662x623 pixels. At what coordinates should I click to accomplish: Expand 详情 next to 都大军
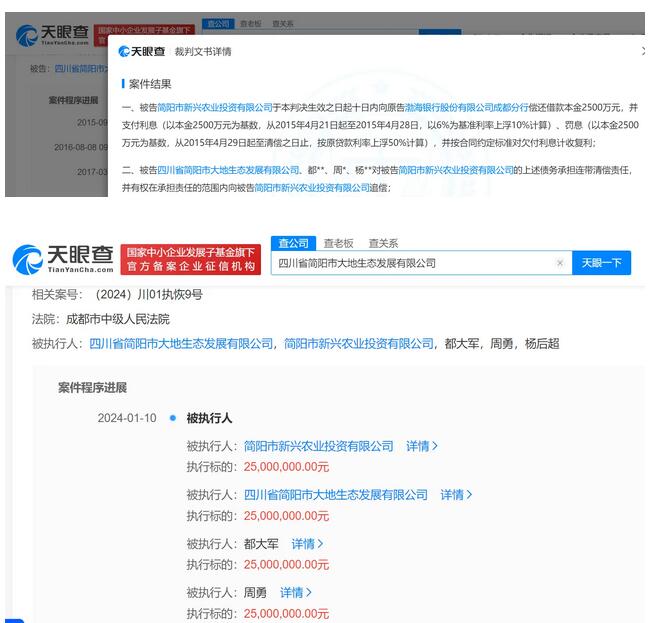pos(307,544)
